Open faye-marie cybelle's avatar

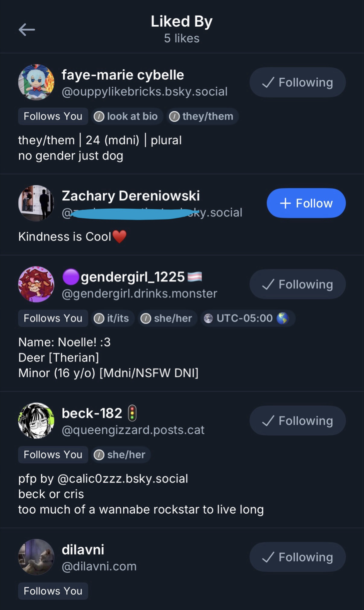pyautogui.click(x=36, y=82)
